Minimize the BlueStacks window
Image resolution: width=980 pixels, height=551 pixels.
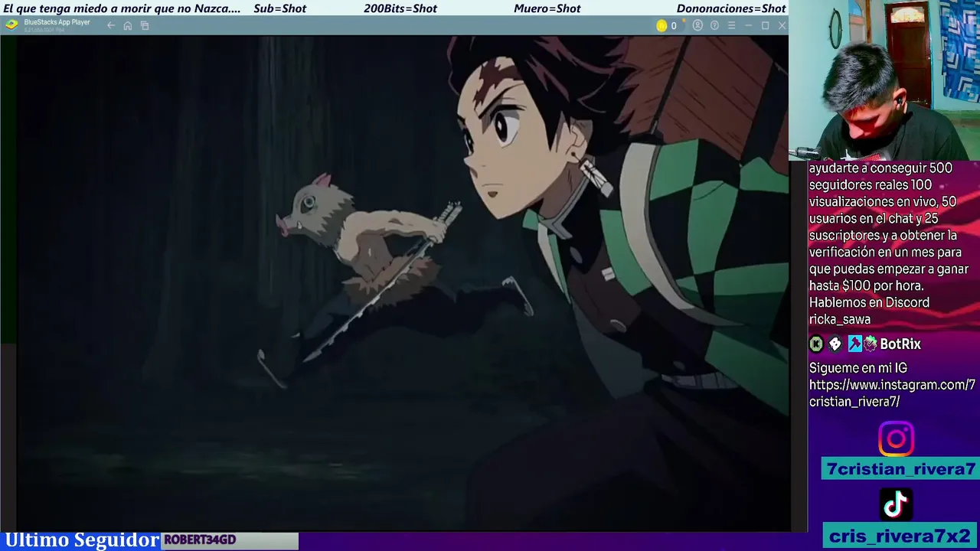pos(748,25)
